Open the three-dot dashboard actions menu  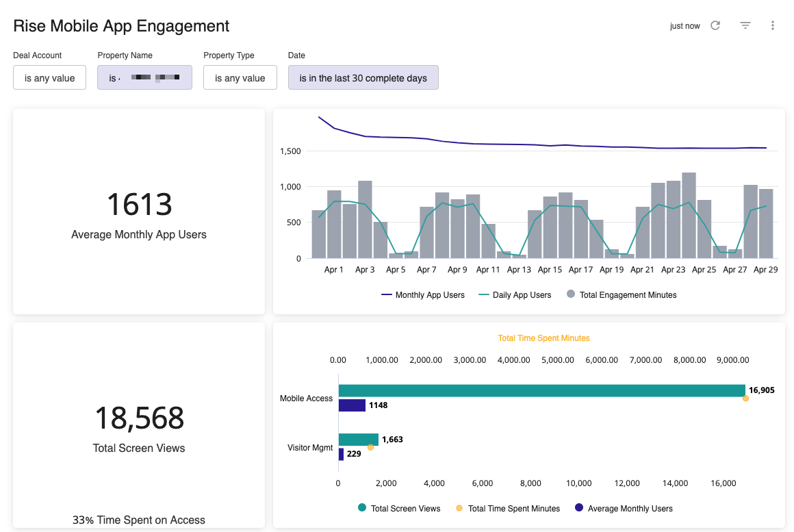point(773,25)
